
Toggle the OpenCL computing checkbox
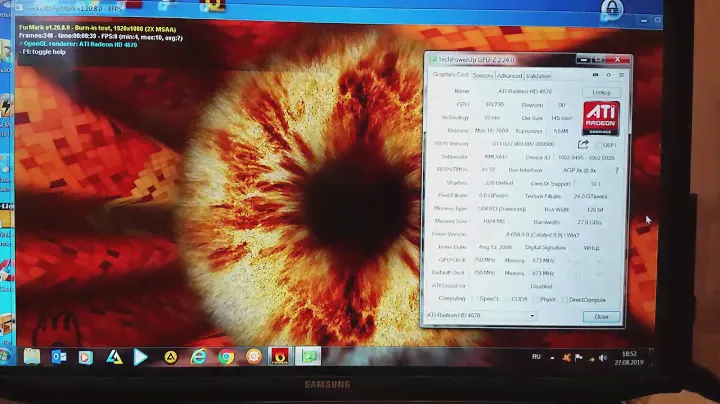[475, 299]
